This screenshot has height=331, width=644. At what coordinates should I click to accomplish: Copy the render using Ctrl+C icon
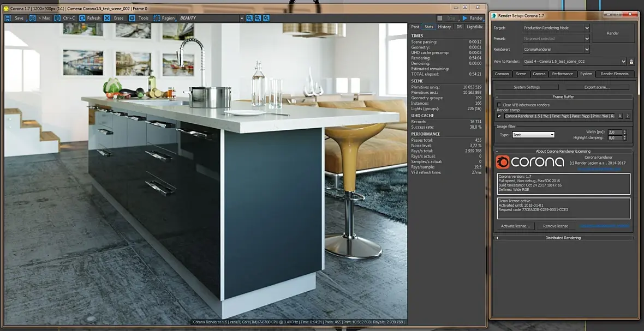58,18
